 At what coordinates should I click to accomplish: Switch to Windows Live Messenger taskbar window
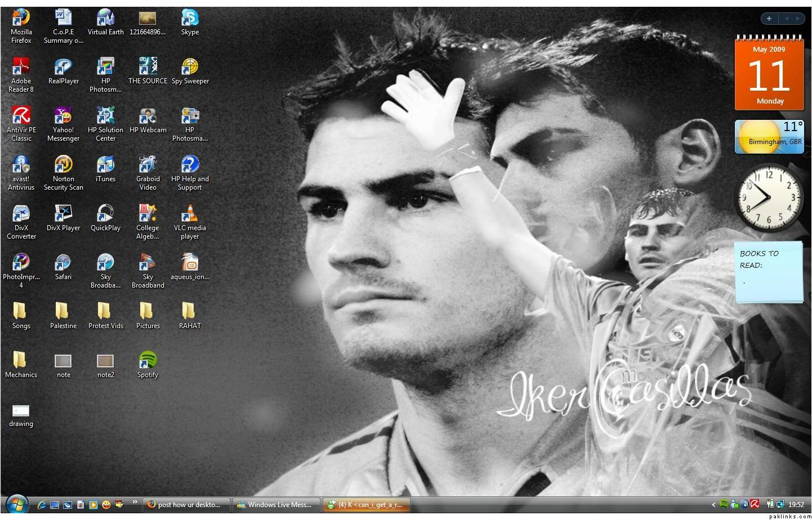276,505
